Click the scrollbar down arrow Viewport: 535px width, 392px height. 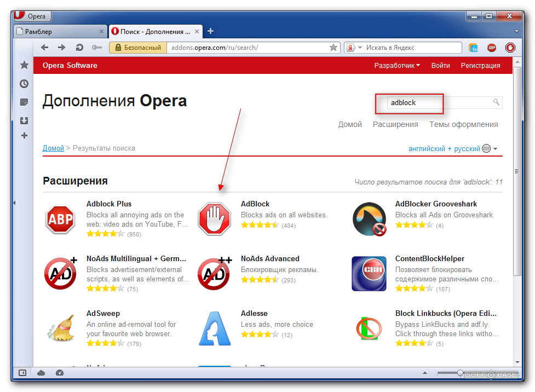coord(517,362)
